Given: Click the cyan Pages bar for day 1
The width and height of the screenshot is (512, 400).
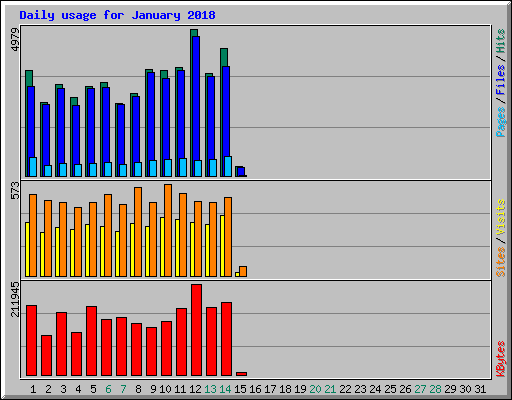Looking at the screenshot, I should (x=33, y=167).
